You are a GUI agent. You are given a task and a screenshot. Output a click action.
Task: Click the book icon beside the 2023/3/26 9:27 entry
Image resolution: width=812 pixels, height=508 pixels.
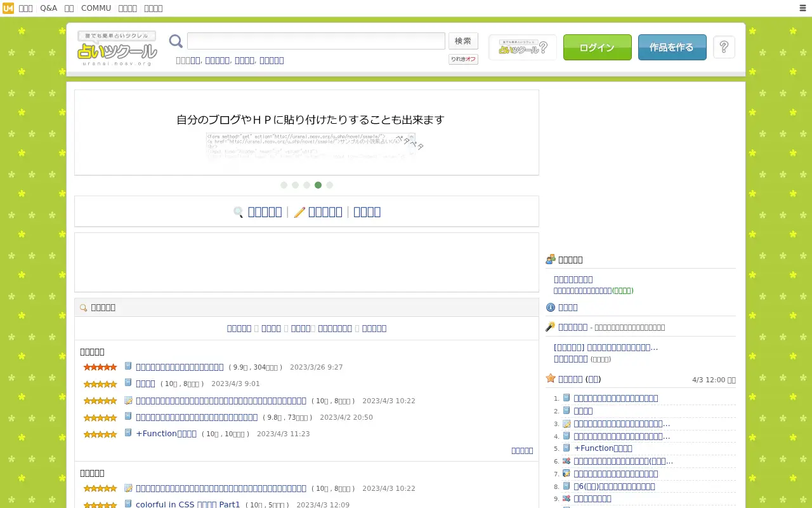[128, 366]
